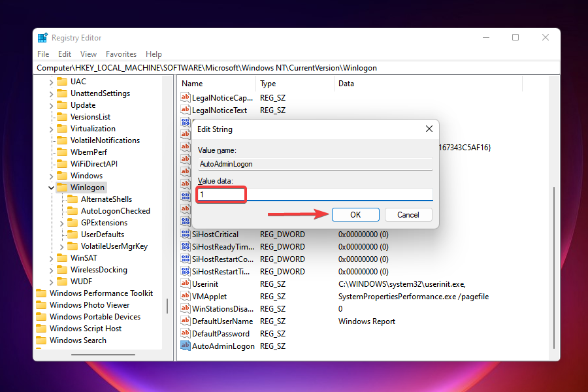
Task: Click the WbemPerf folder icon
Action: pos(62,152)
